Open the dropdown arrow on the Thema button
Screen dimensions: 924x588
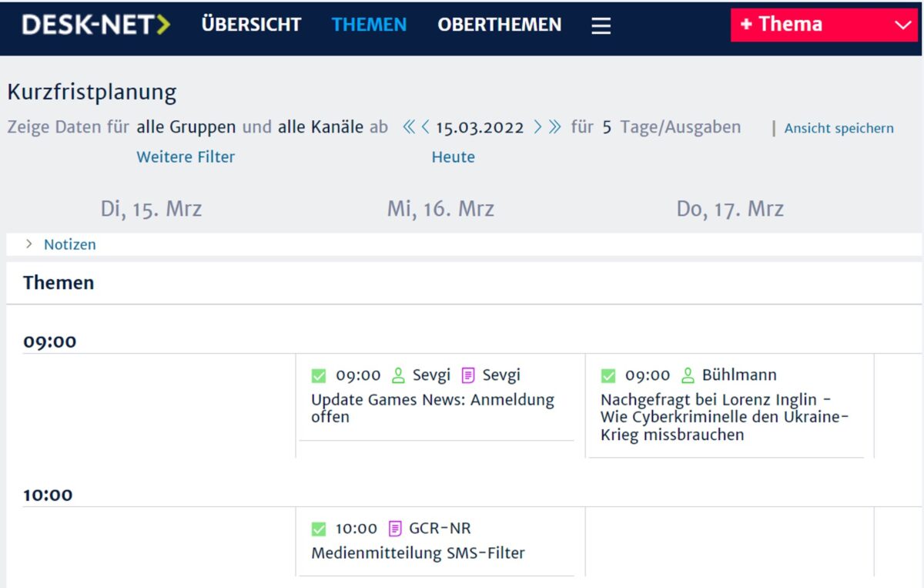pos(903,25)
